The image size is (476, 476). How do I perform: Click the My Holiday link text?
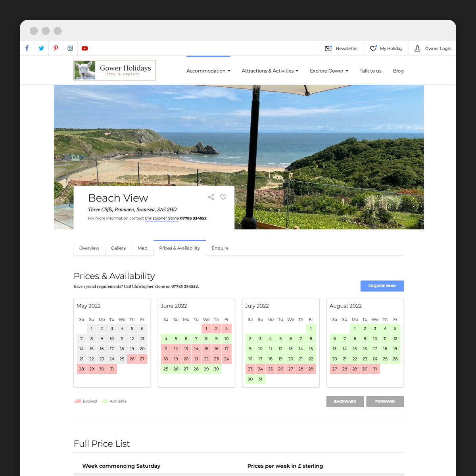point(391,48)
